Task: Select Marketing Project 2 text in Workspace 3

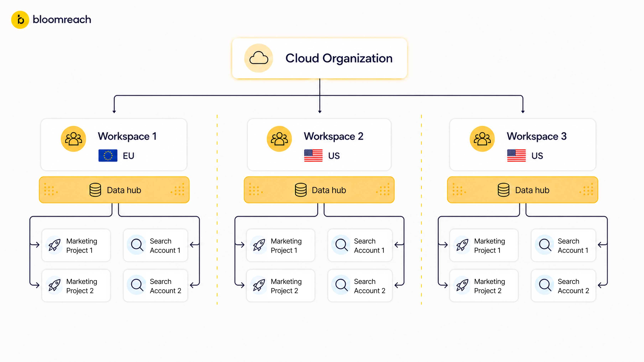Action: pos(490,286)
